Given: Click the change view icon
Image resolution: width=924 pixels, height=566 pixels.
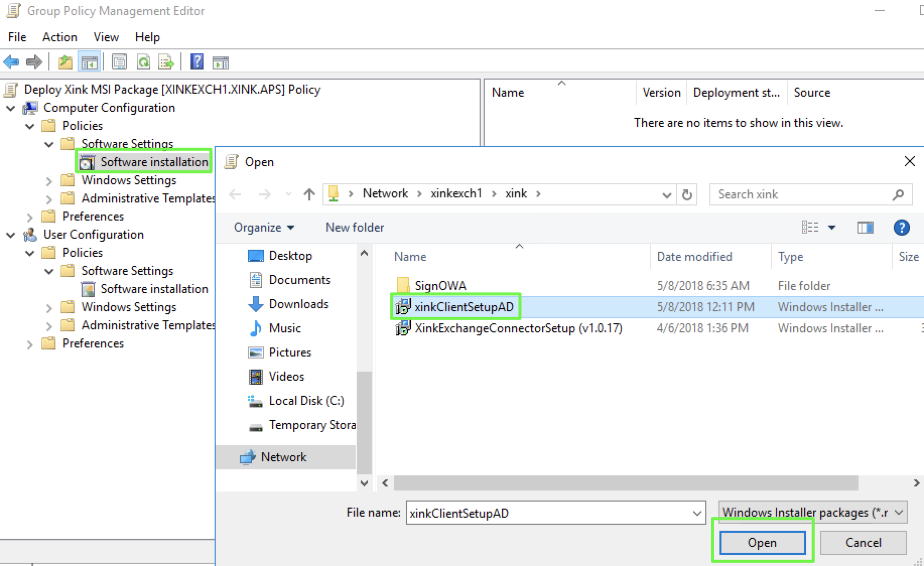Looking at the screenshot, I should [x=810, y=228].
